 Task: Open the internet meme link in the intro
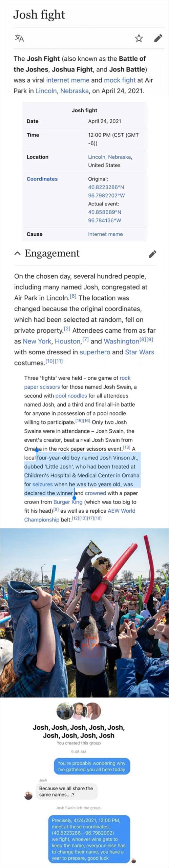coord(68,80)
